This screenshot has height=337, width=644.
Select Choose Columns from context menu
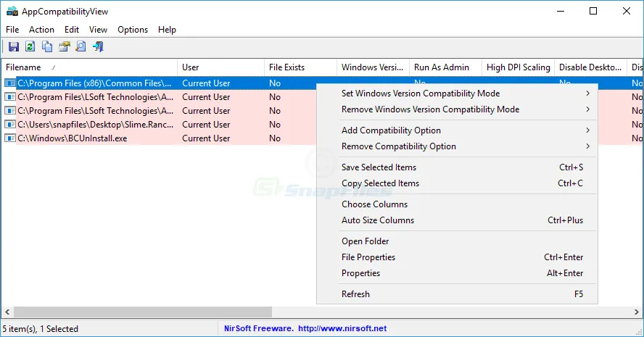pyautogui.click(x=457, y=204)
